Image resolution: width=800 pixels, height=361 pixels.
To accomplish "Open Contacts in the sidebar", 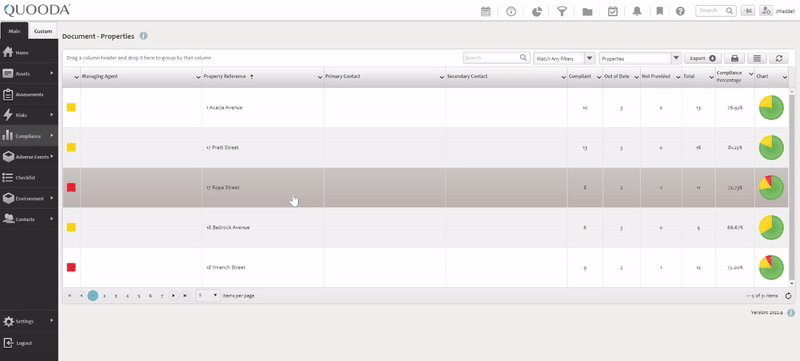I will [29, 219].
